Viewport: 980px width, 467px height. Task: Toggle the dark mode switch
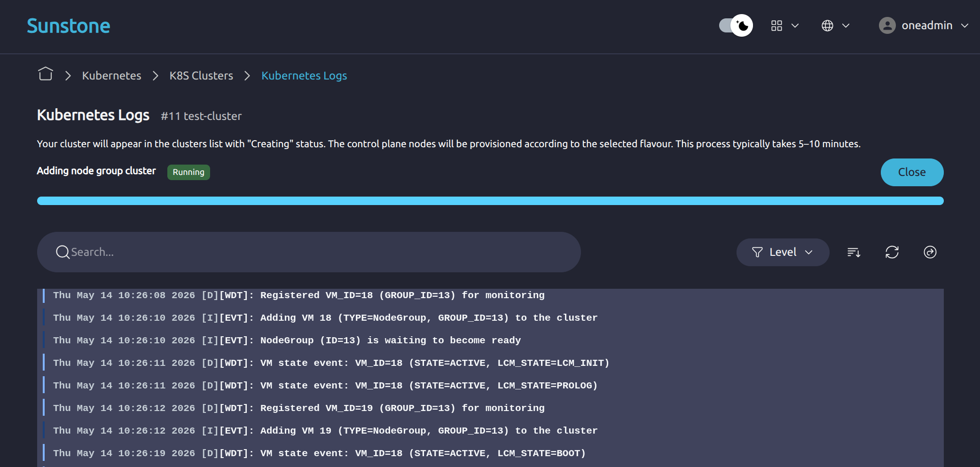(x=736, y=25)
